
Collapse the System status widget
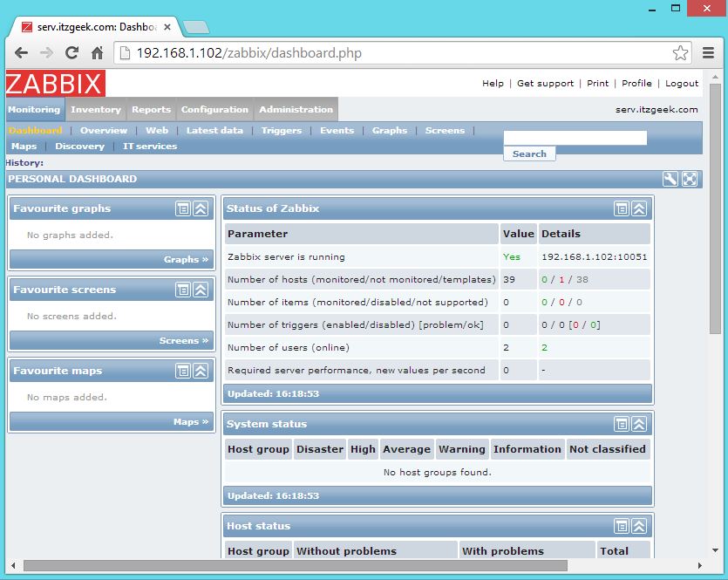639,424
